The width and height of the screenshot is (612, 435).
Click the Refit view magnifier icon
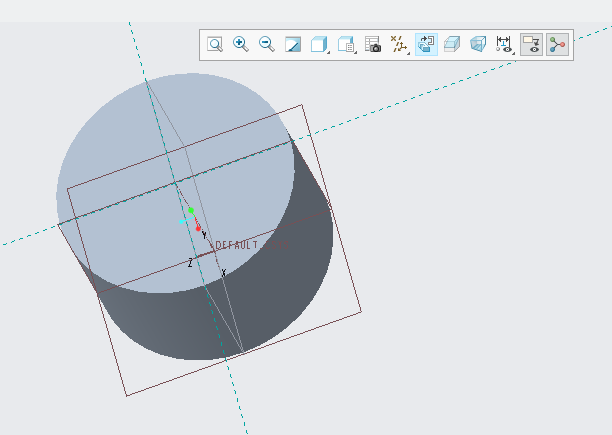[215, 44]
